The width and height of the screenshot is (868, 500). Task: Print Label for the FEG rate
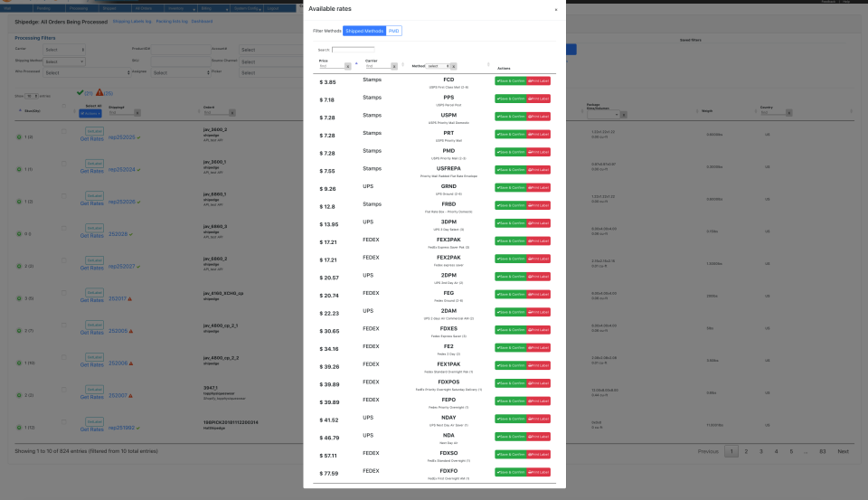538,294
